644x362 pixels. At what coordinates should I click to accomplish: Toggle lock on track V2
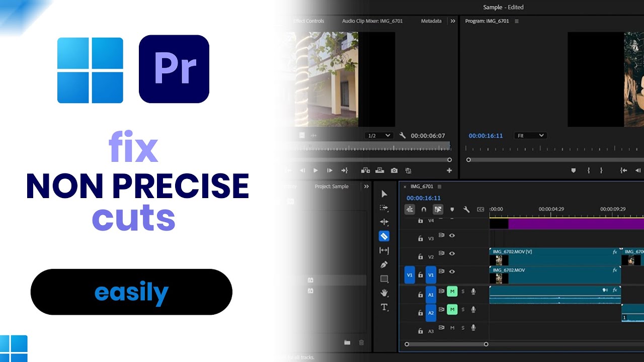pyautogui.click(x=421, y=257)
